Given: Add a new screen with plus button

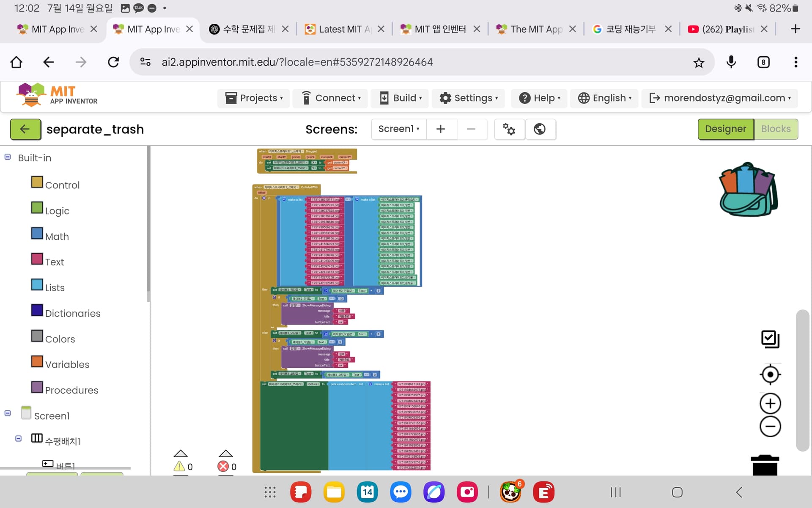Looking at the screenshot, I should 441,129.
